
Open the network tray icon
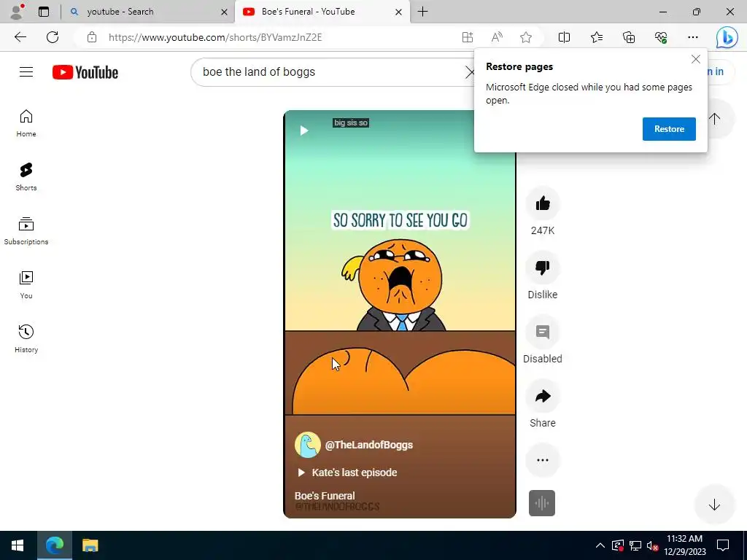coord(635,545)
